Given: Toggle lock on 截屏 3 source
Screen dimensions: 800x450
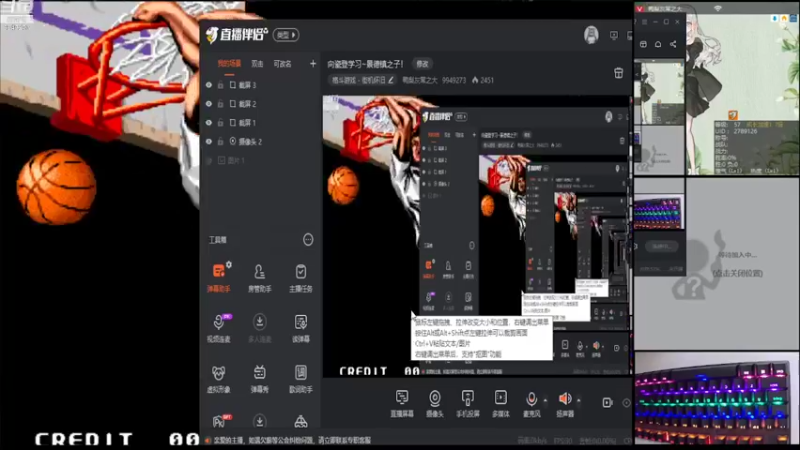Looking at the screenshot, I should click(x=220, y=85).
